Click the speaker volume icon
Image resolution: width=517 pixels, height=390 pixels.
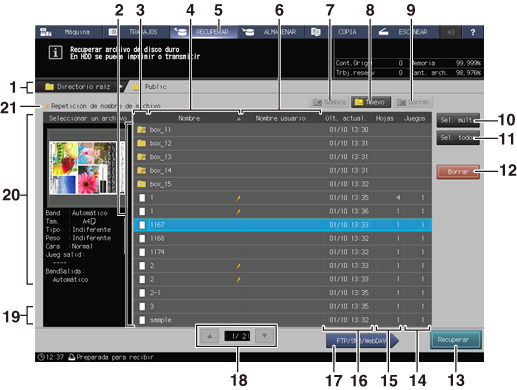click(451, 32)
